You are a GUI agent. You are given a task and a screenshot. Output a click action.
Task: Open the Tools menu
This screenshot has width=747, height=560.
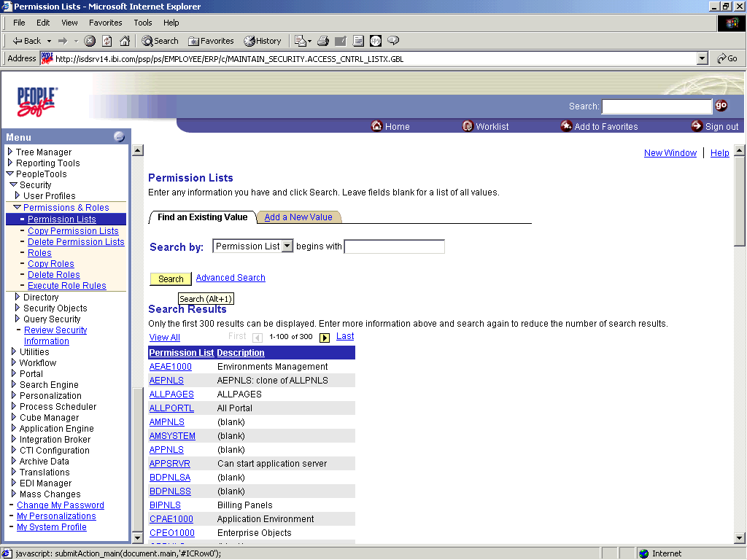pos(142,23)
